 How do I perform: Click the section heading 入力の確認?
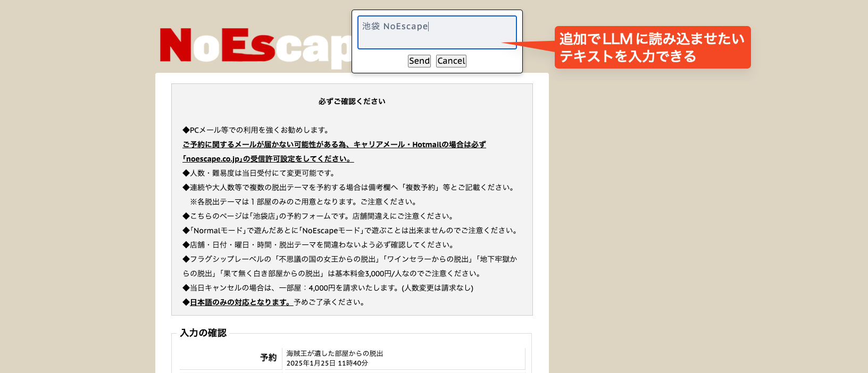point(203,333)
